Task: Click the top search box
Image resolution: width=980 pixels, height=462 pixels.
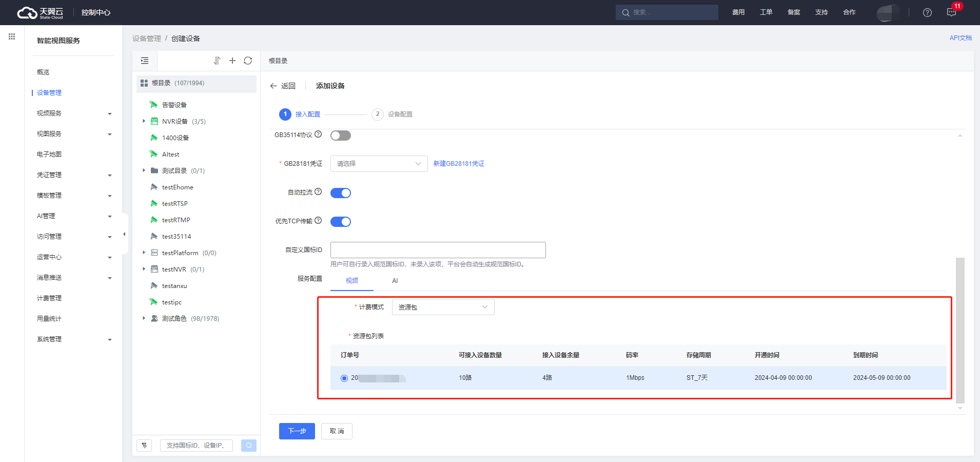Action: (x=667, y=12)
